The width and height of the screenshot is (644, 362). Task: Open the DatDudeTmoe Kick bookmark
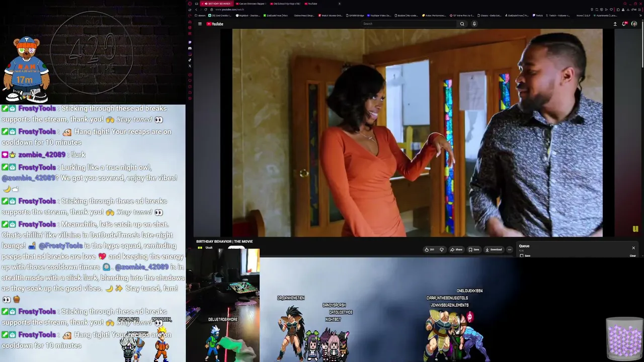pos(276,16)
